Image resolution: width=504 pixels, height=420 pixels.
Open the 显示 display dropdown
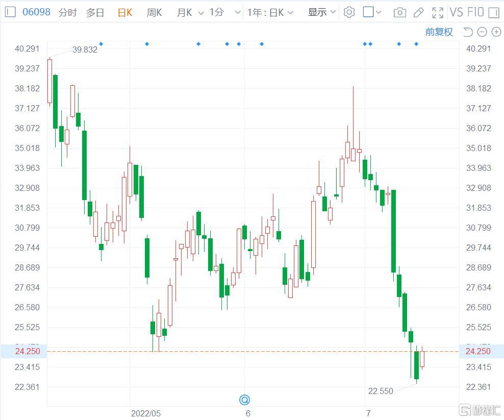pyautogui.click(x=322, y=12)
